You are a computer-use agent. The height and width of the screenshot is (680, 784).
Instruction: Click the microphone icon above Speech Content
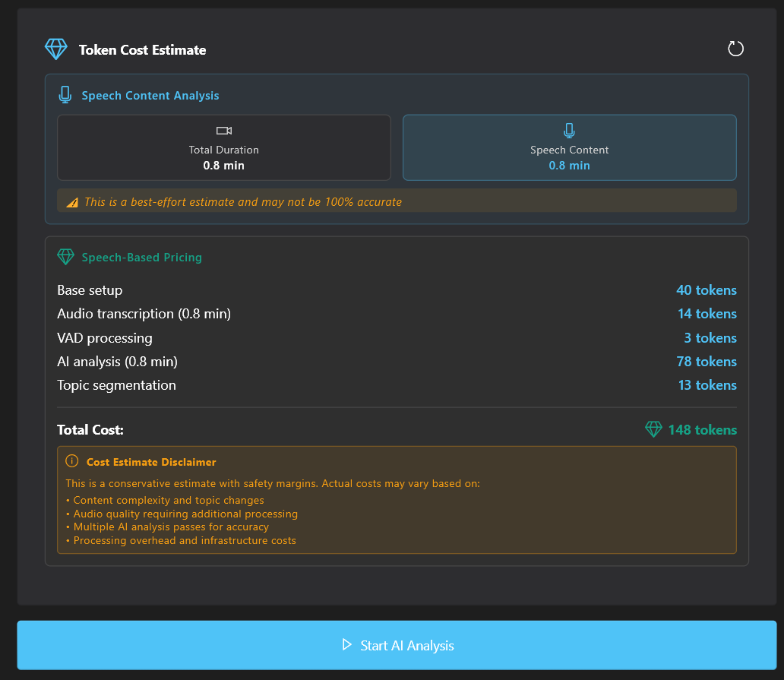[569, 131]
